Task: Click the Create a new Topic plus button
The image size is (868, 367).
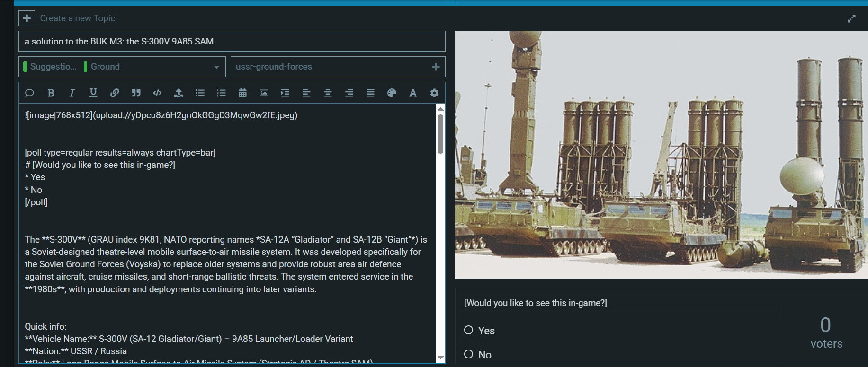Action: click(x=27, y=18)
